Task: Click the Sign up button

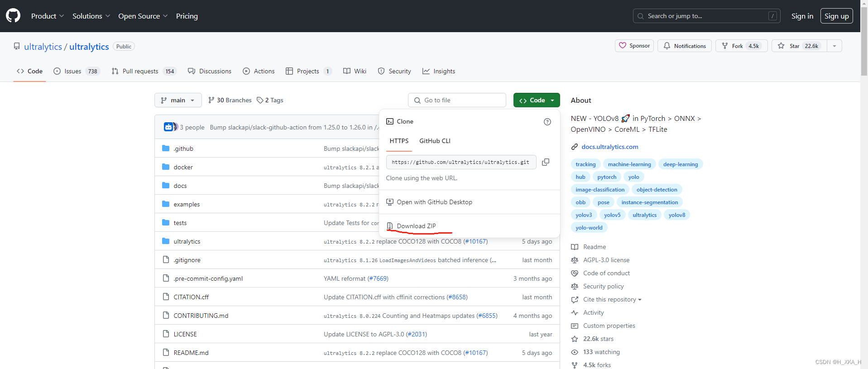Action: click(837, 16)
